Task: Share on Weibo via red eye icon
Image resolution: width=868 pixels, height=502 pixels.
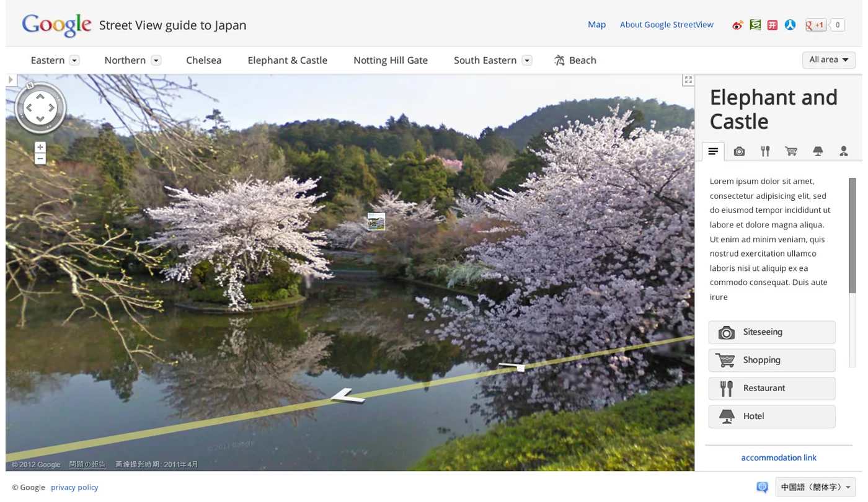Action: pyautogui.click(x=737, y=25)
